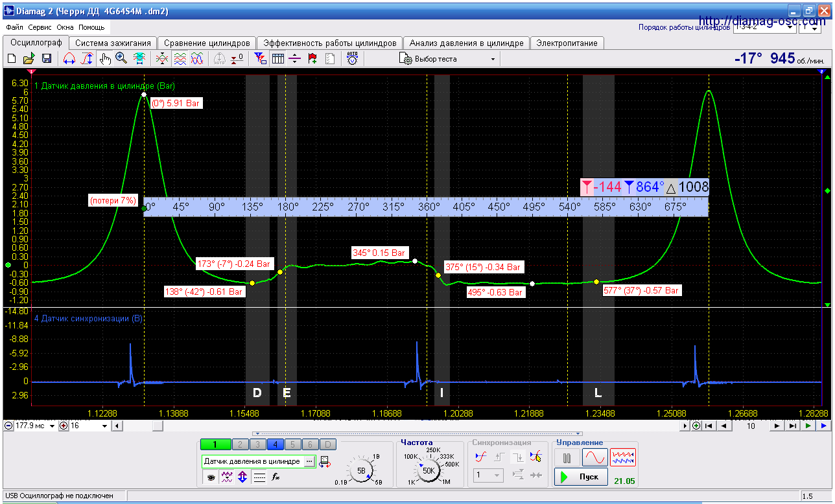835x504 pixels.
Task: Click the pause button under Управление
Action: tap(567, 457)
